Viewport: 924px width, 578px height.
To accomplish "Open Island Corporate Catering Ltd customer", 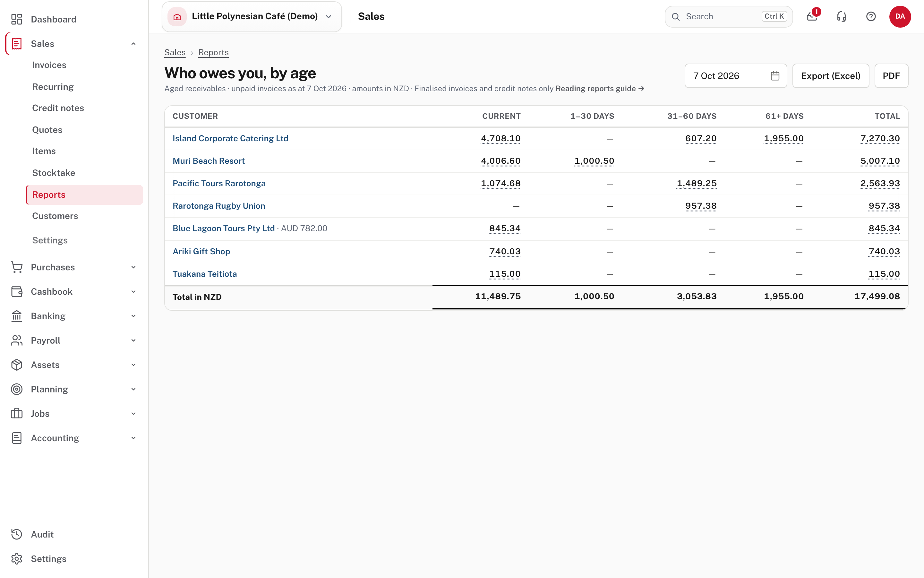I will [230, 138].
